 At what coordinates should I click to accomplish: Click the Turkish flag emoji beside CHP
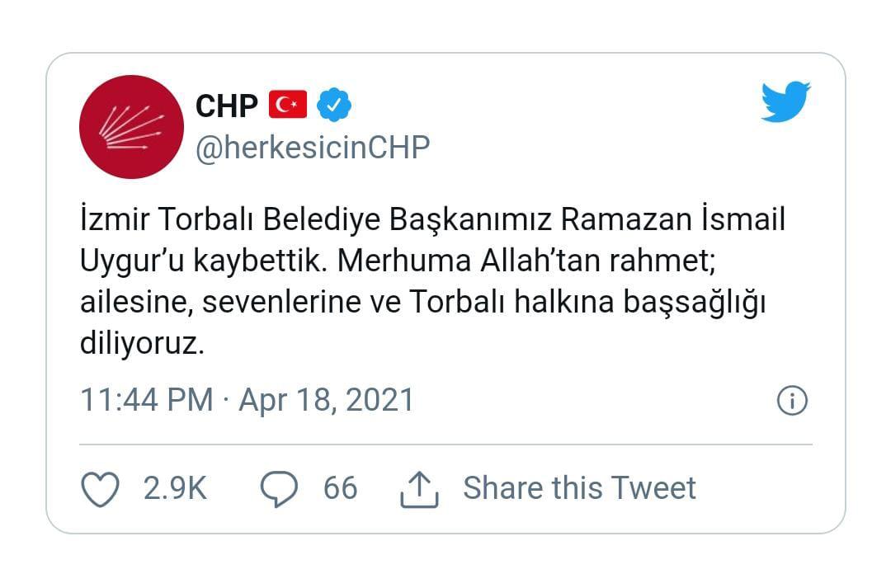coord(288,105)
